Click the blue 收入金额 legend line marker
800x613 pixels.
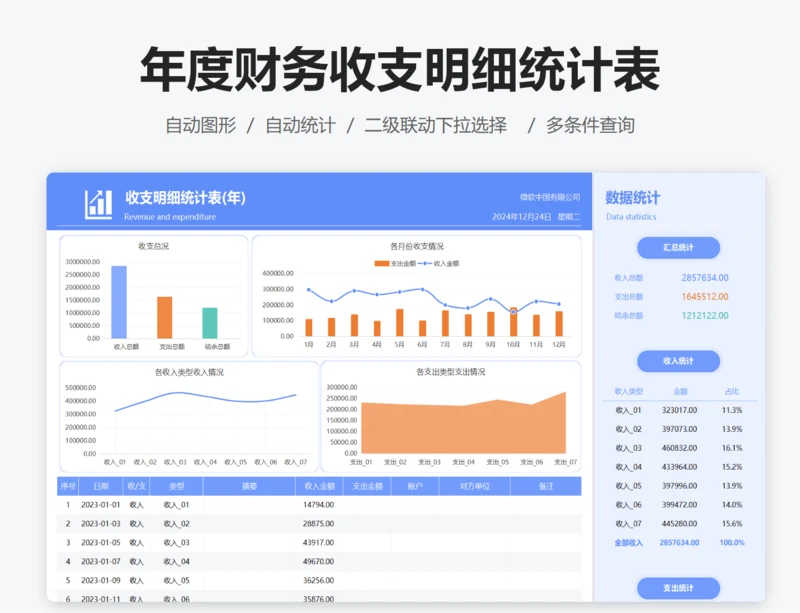[425, 263]
